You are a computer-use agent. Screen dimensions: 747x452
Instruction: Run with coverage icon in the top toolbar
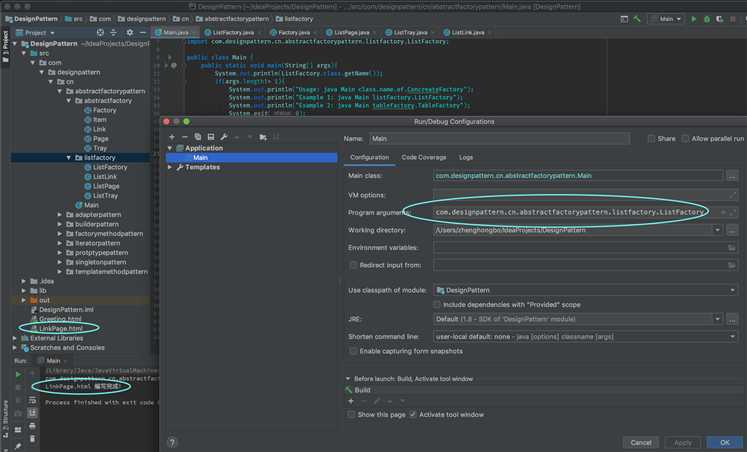tap(719, 19)
